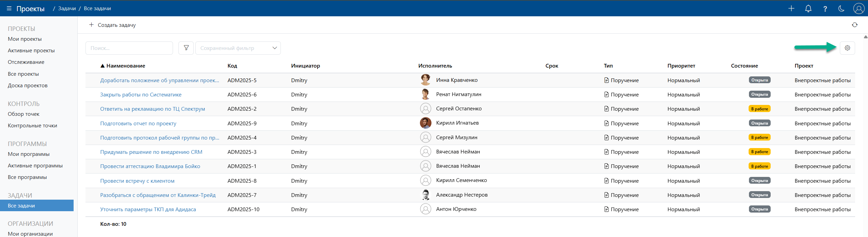Click the search input field
868x237 pixels.
click(x=129, y=48)
